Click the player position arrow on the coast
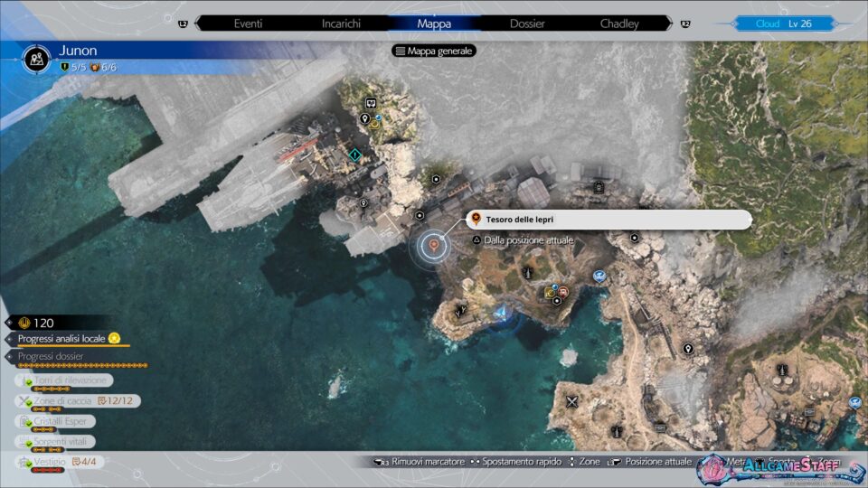Image resolution: width=868 pixels, height=488 pixels. click(503, 314)
